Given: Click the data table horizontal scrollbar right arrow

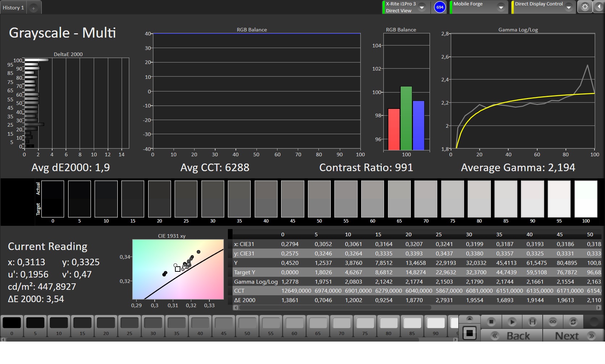Looking at the screenshot, I should [598, 308].
